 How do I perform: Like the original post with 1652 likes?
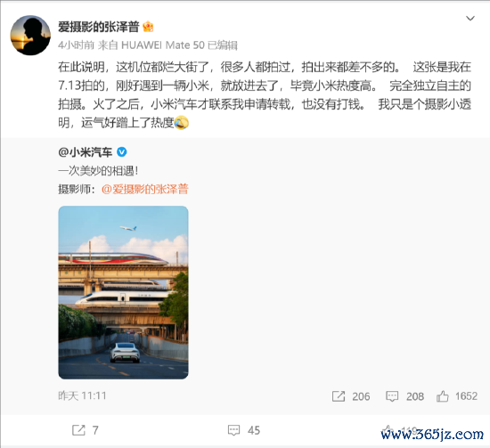point(443,396)
